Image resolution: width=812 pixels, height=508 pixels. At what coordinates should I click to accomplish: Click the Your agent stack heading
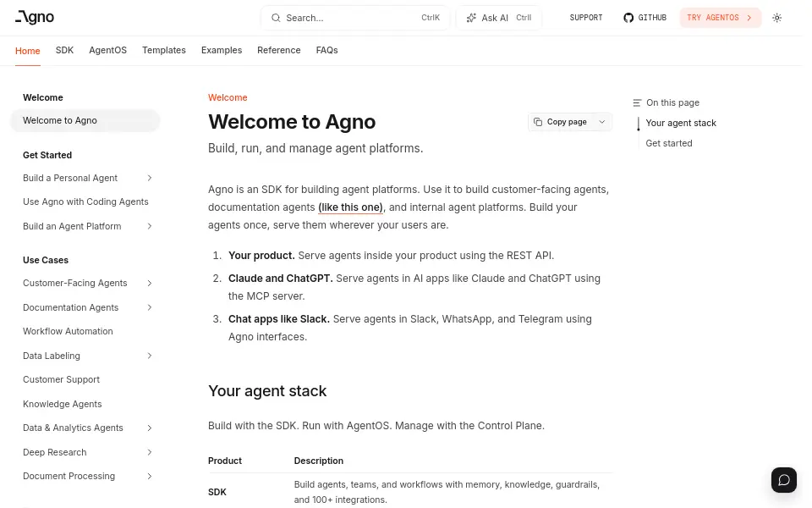(x=267, y=391)
